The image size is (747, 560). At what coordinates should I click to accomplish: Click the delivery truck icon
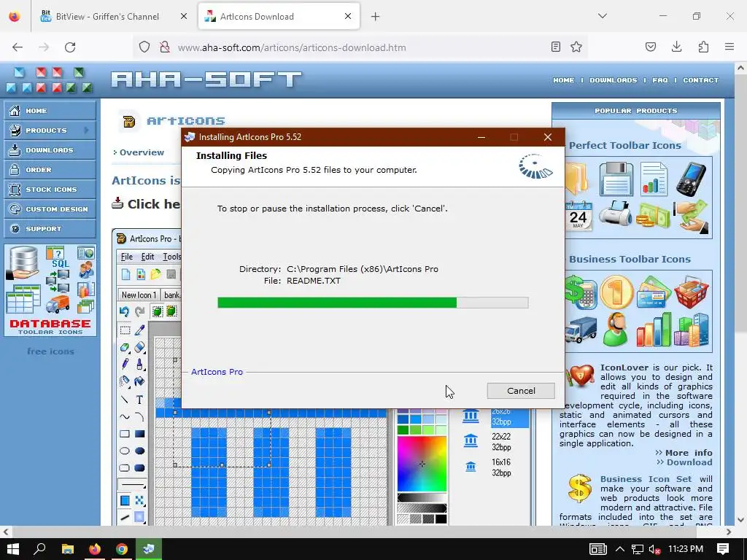(x=580, y=330)
